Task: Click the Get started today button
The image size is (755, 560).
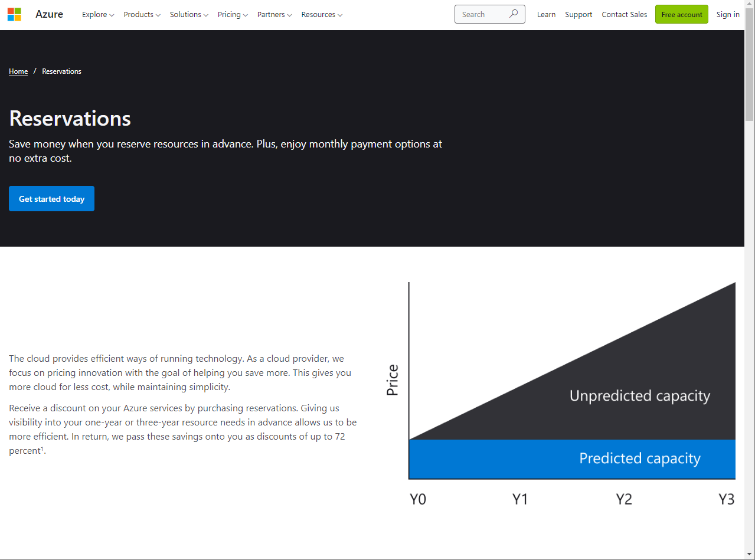Action: tap(51, 198)
